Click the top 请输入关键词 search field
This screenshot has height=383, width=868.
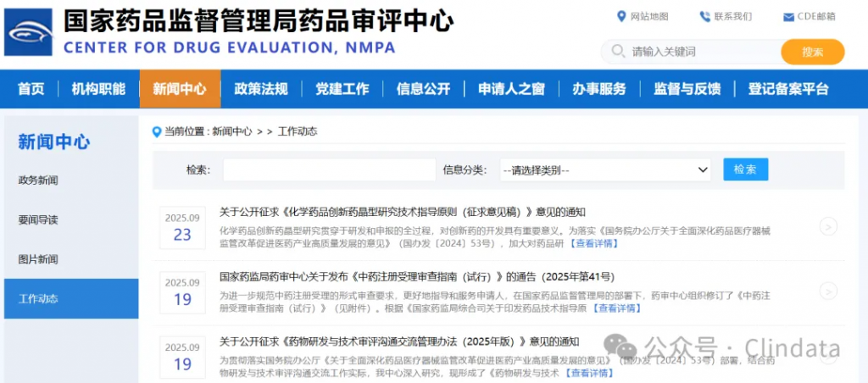point(695,52)
